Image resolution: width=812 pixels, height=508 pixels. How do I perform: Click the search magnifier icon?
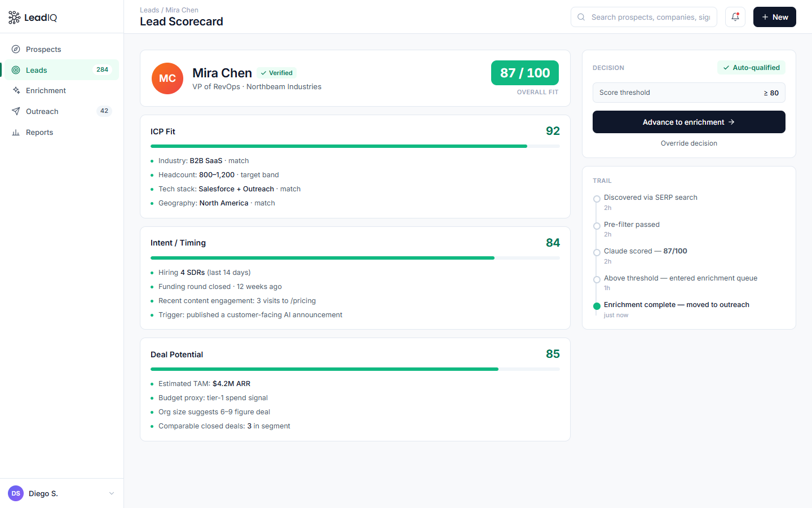tap(581, 17)
